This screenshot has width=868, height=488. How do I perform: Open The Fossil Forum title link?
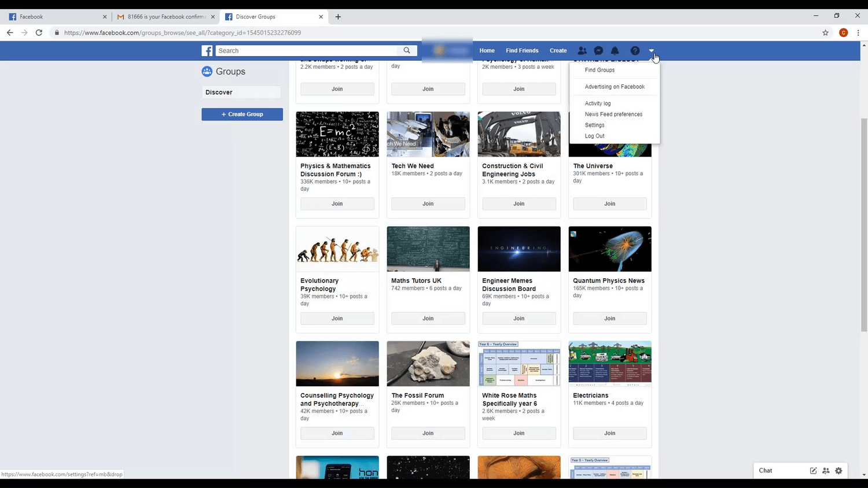click(418, 395)
